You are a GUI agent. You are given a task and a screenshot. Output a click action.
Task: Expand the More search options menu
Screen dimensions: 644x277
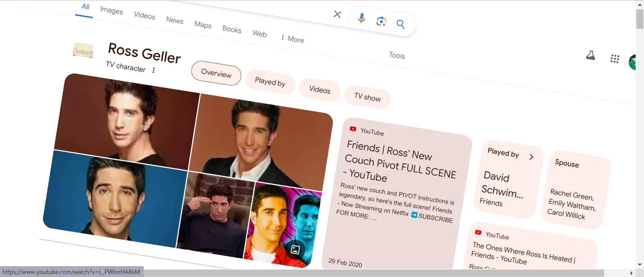click(x=292, y=39)
